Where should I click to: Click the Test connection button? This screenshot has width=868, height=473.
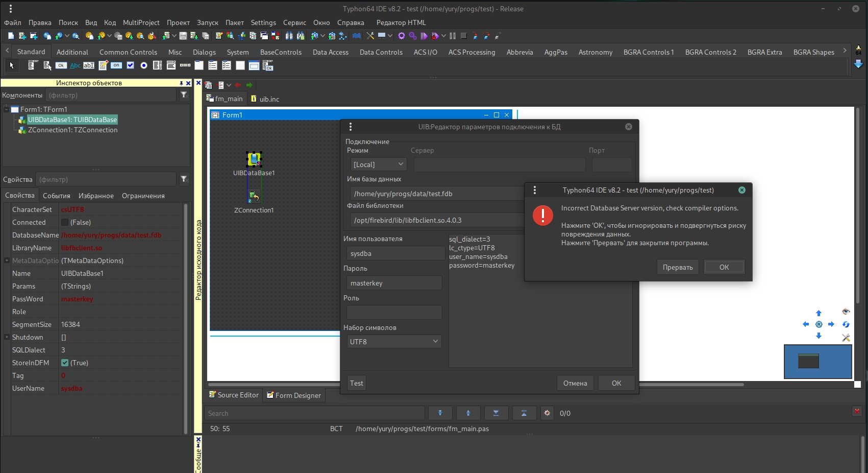pos(357,383)
